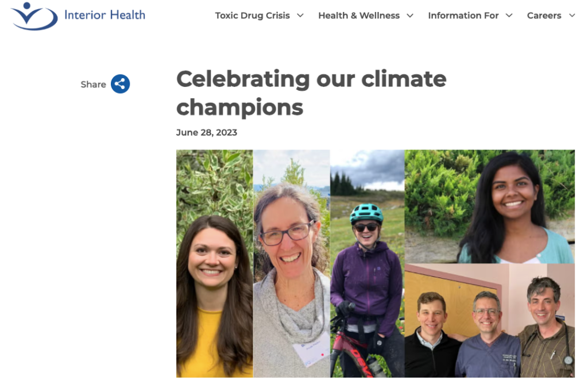Click the Share label text

(x=93, y=84)
